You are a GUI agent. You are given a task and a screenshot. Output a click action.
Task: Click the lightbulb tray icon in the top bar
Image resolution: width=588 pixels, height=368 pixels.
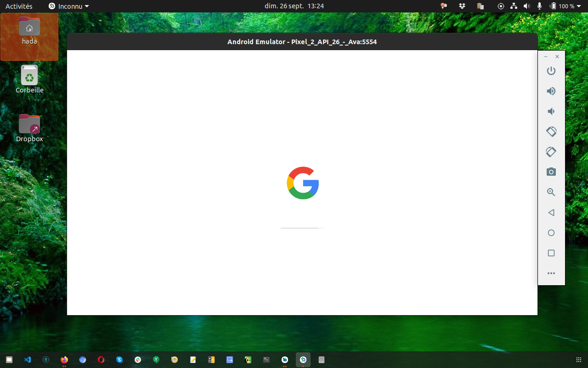444,6
